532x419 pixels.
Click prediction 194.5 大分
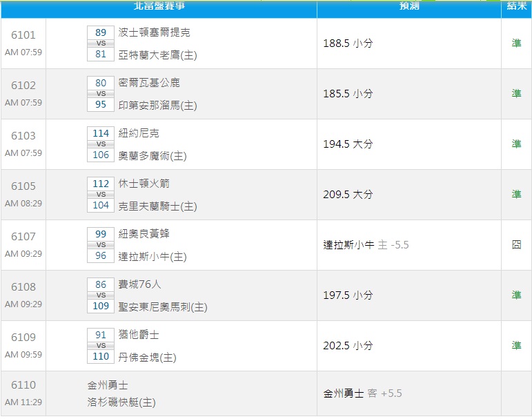(x=348, y=144)
